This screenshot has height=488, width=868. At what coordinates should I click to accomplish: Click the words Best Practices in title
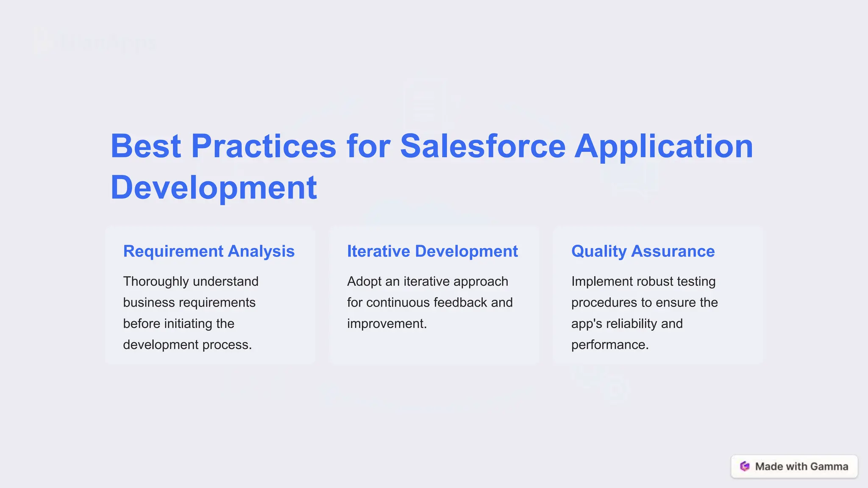[223, 146]
